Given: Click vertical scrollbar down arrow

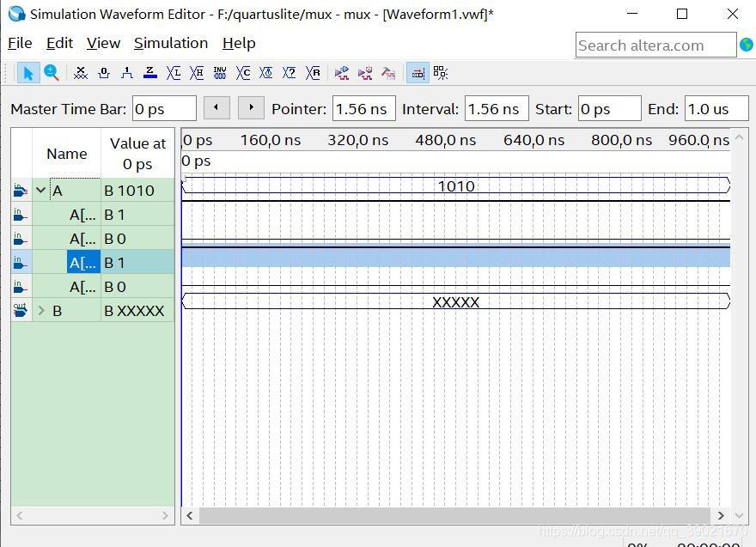Looking at the screenshot, I should (x=739, y=516).
